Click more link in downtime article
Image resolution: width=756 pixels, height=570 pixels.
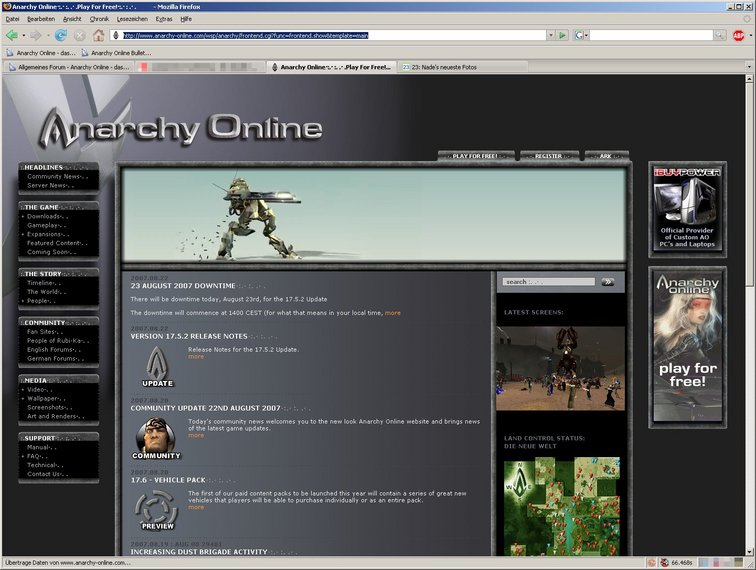[x=392, y=313]
